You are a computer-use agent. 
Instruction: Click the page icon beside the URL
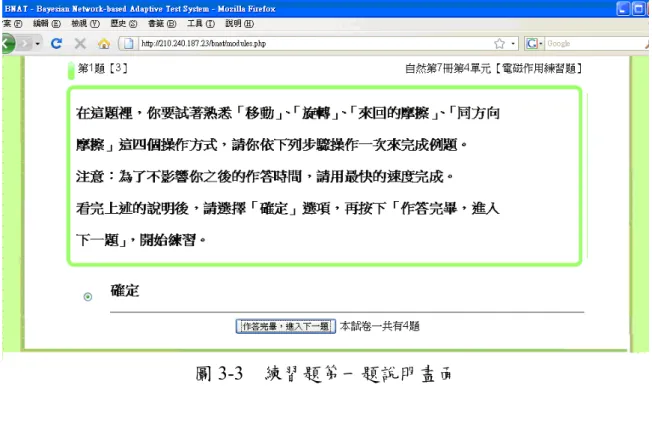pos(129,43)
